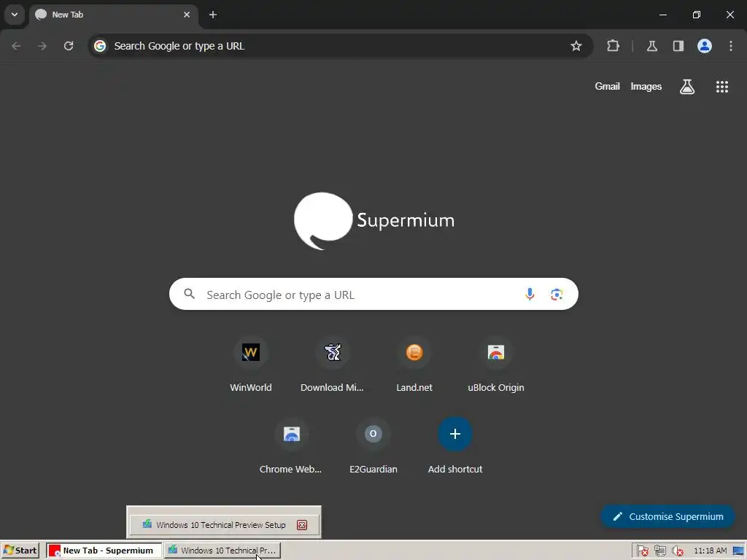747x560 pixels.
Task: Select the New Tab browser tab
Action: tap(113, 15)
